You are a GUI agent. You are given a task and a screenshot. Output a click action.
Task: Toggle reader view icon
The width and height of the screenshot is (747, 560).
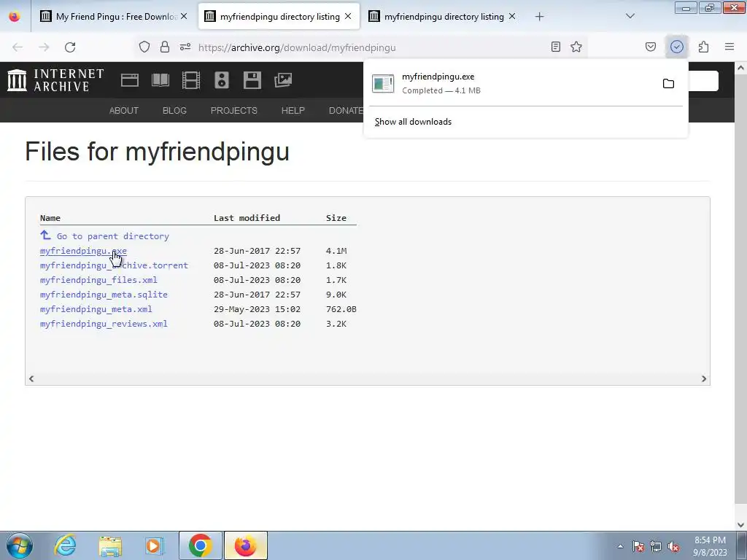tap(555, 47)
